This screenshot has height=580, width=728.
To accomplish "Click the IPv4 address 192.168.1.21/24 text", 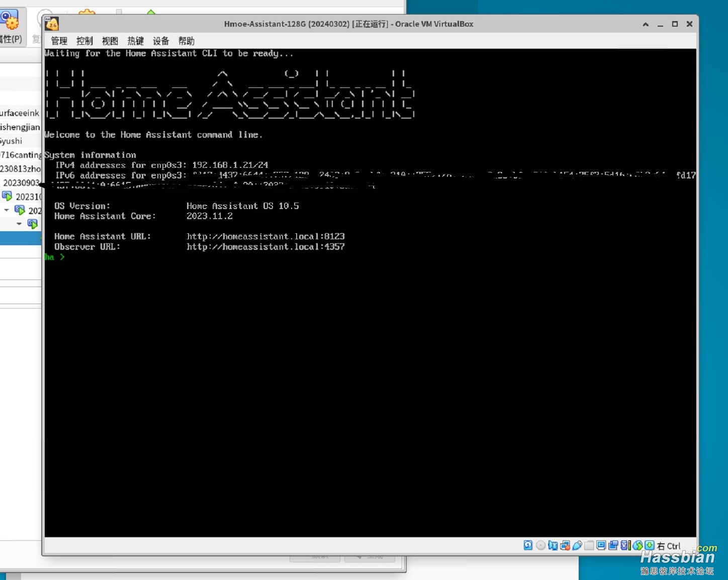I will pyautogui.click(x=230, y=165).
